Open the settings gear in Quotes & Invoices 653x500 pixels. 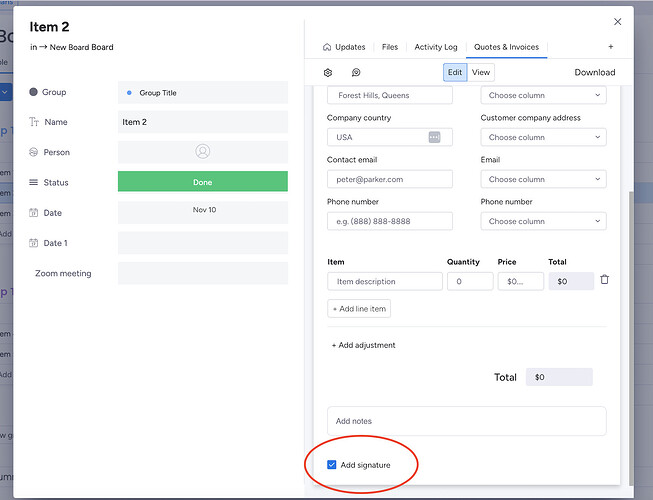(x=328, y=72)
